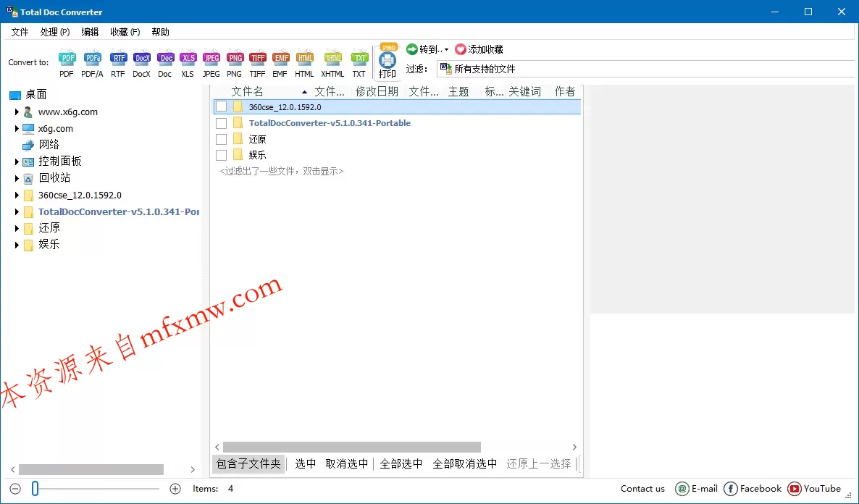The width and height of the screenshot is (859, 504).
Task: Zoom out with minus icon
Action: coord(15,489)
